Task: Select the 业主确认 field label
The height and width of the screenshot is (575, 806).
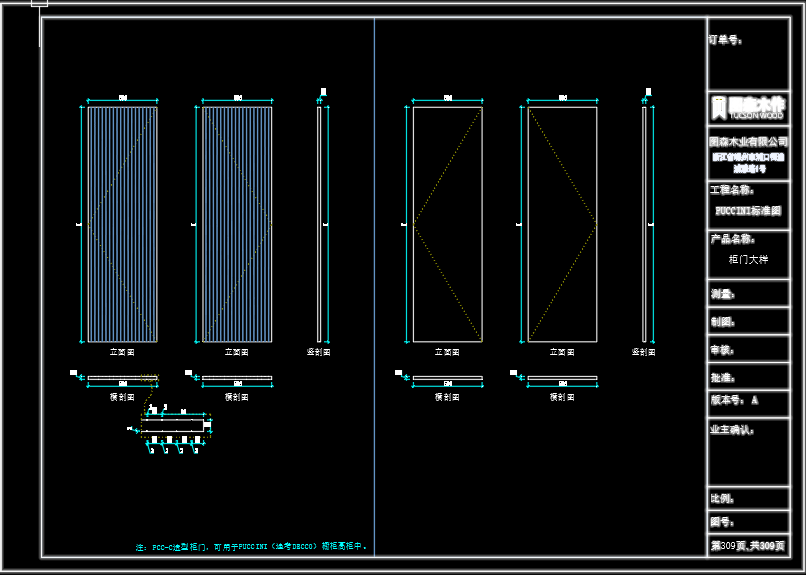Action: tap(732, 430)
